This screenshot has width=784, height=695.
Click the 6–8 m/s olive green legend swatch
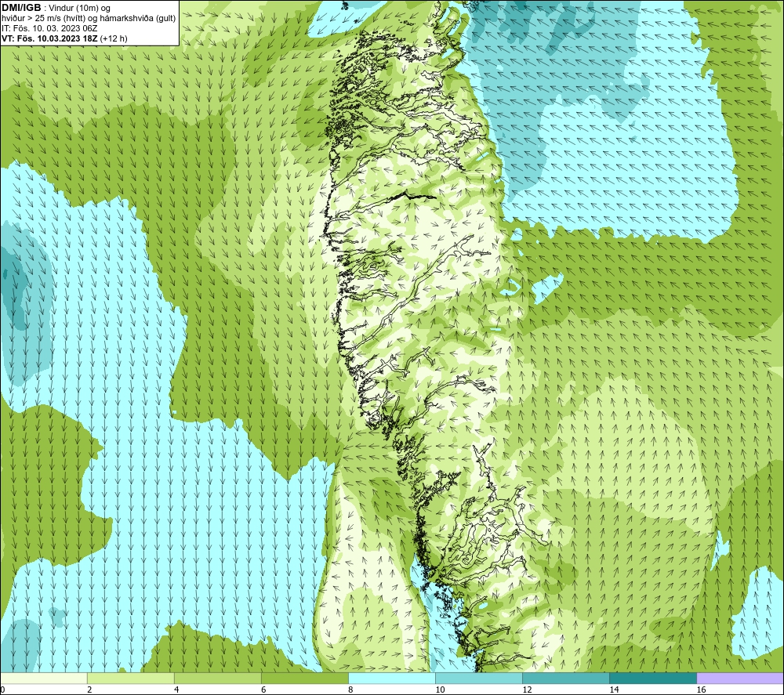click(x=304, y=679)
